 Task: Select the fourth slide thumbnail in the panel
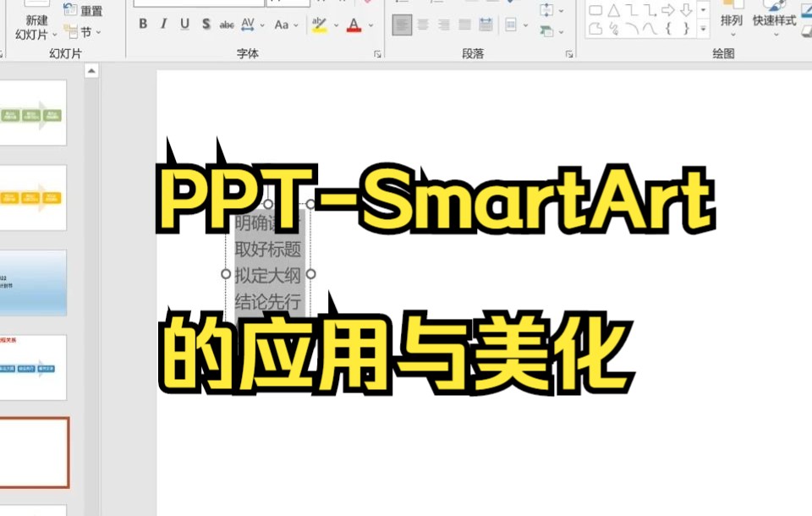pyautogui.click(x=34, y=364)
